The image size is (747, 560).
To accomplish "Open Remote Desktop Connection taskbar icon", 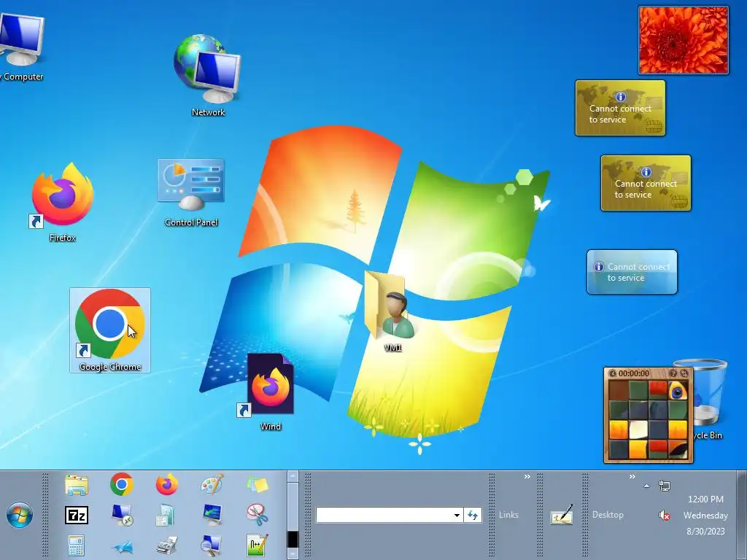I will pyautogui.click(x=122, y=515).
